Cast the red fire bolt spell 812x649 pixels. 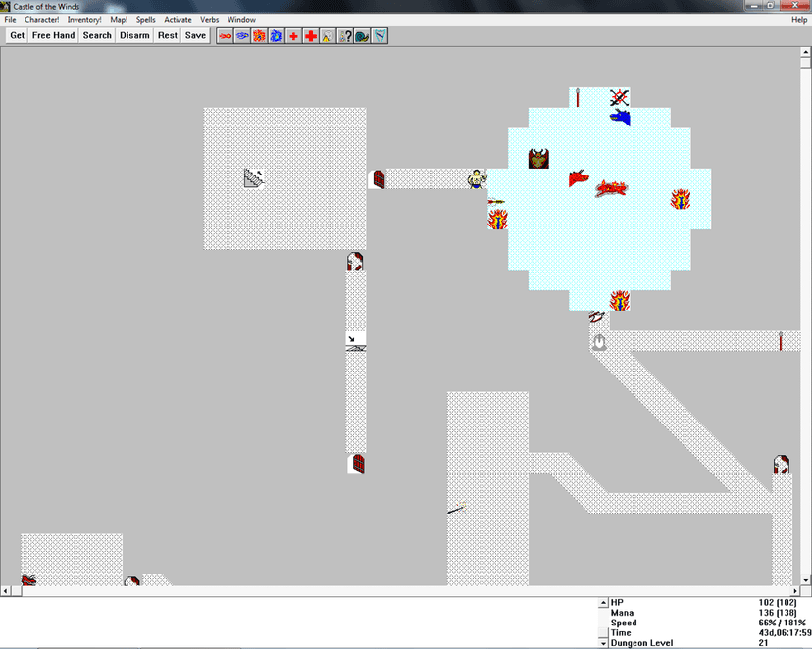tap(225, 36)
